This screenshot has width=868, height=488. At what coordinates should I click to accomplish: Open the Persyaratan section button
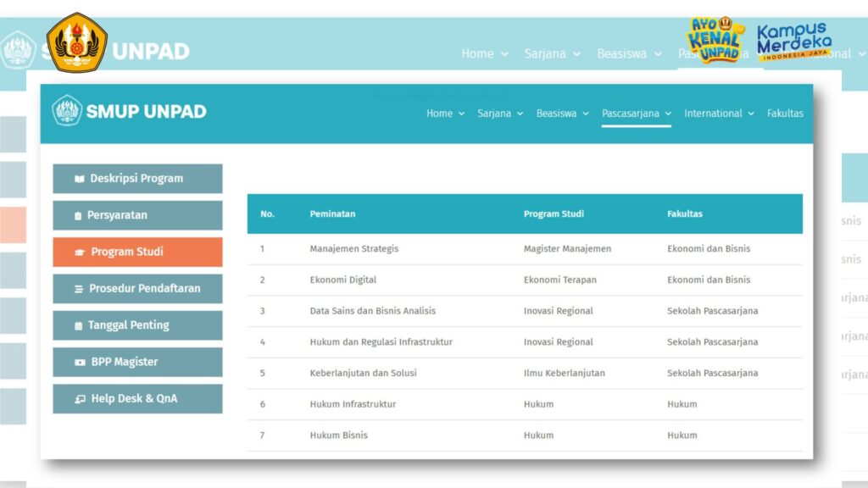tap(138, 215)
